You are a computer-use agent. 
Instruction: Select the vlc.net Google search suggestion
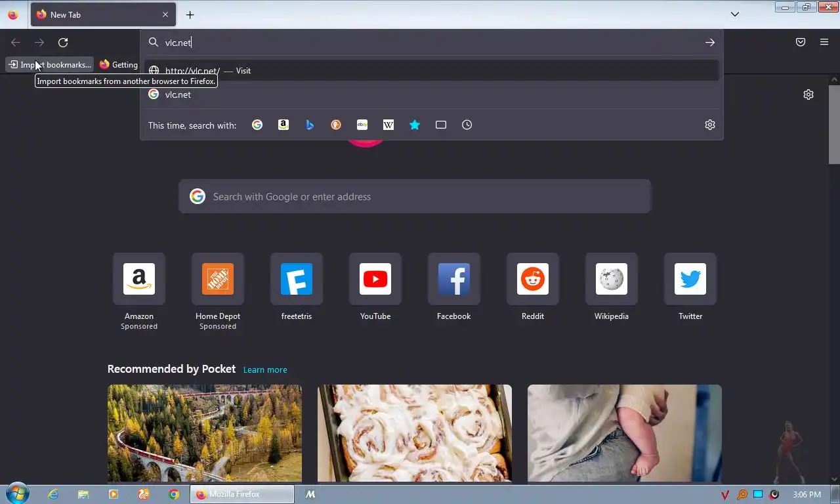(x=432, y=94)
